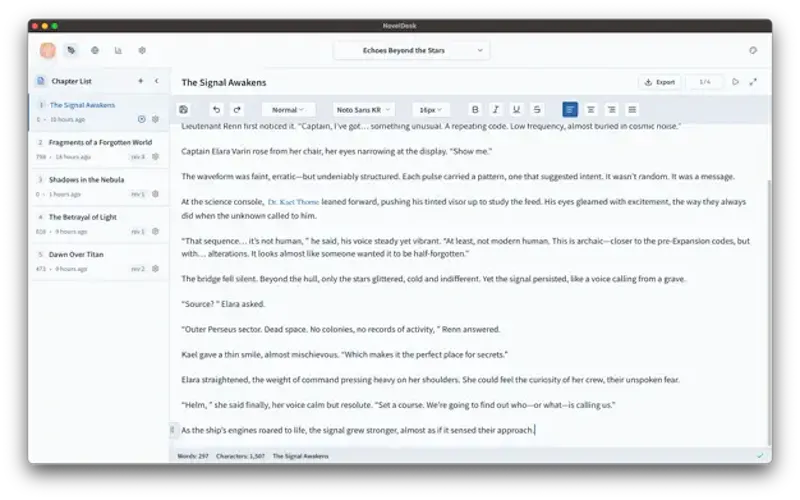800x500 pixels.
Task: Click rev 2 badge on Dawn Over Titan
Action: pyautogui.click(x=138, y=269)
